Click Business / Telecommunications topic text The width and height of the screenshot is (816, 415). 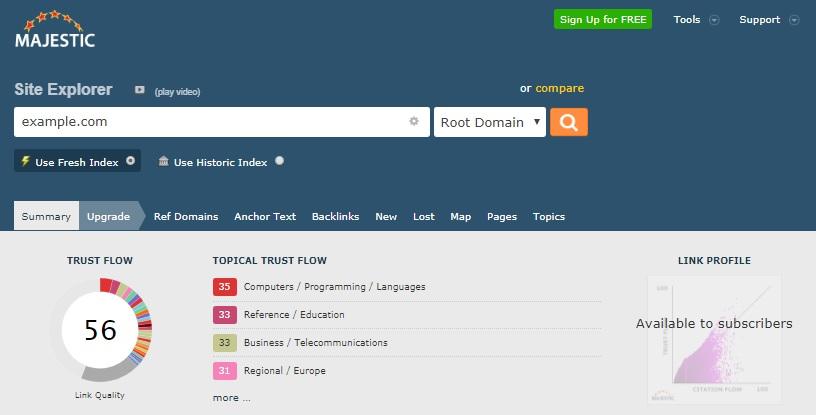(315, 343)
